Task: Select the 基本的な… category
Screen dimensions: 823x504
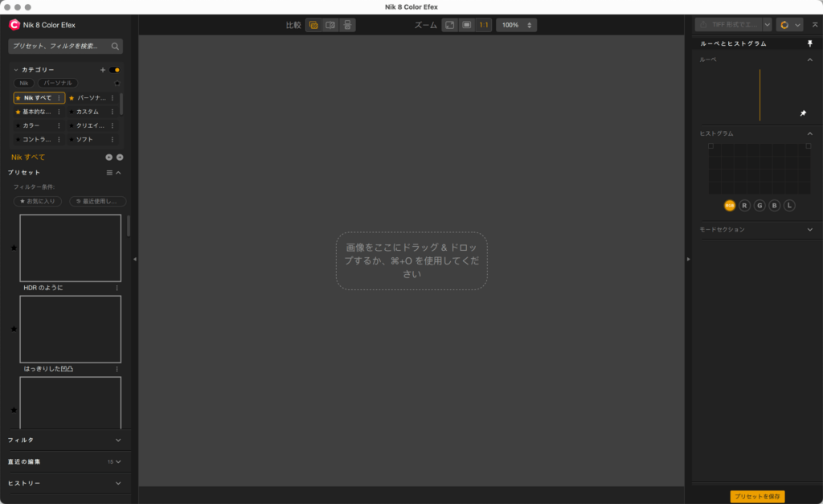Action: pos(37,112)
